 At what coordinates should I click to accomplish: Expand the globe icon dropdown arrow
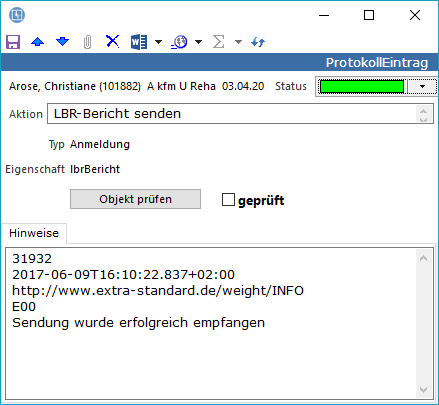[x=199, y=42]
